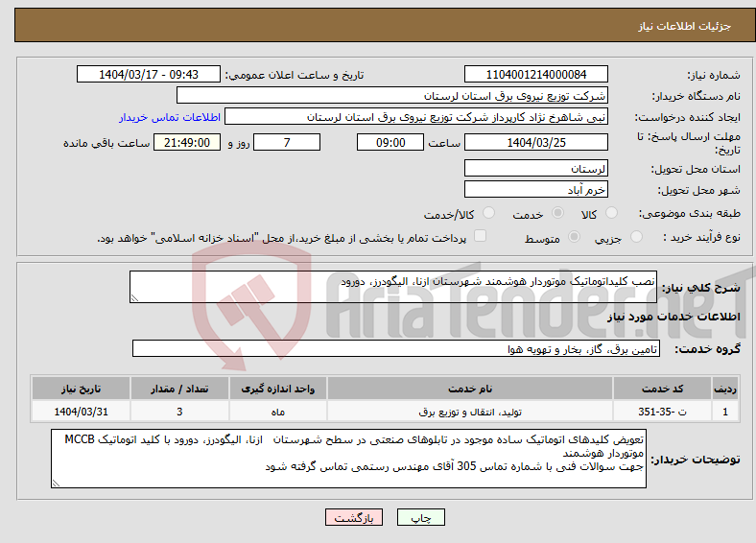Viewport: 756px width, 543px height.
Task: Click the announcement date field 1404/03/17 - 09:43
Action: [x=149, y=74]
